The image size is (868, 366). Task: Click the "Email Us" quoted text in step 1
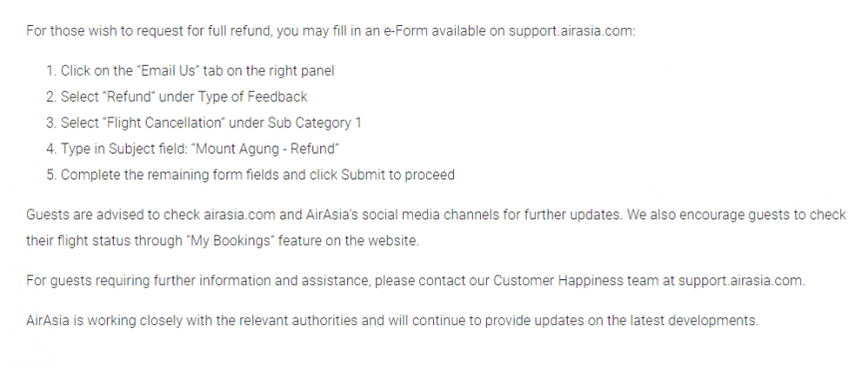click(x=169, y=71)
